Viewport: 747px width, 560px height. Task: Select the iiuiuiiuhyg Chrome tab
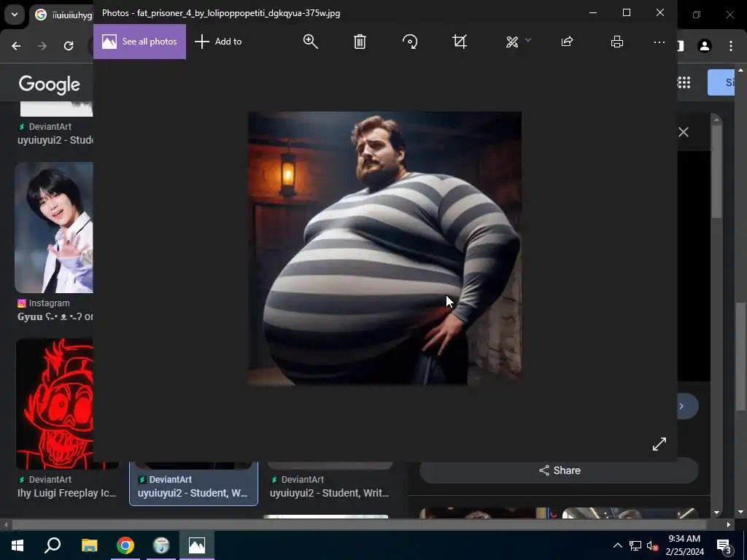pos(63,15)
